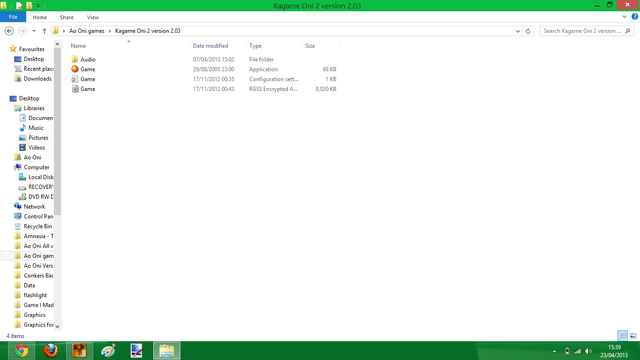Open Control Panel in navigation pane
Viewport: 640px width, 360px height.
pyautogui.click(x=38, y=216)
